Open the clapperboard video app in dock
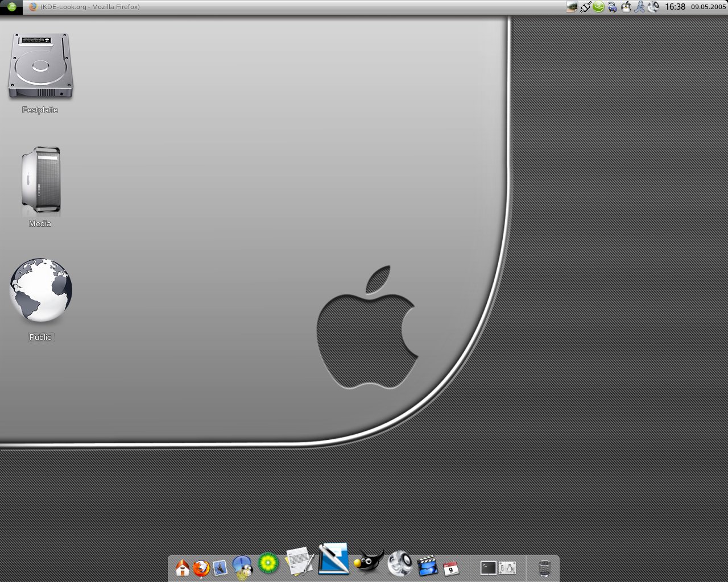The height and width of the screenshot is (582, 728). [427, 566]
